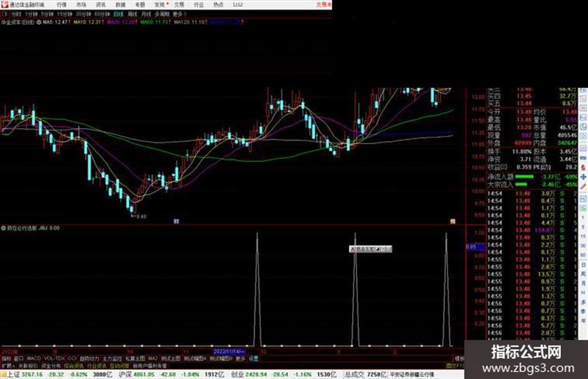Click the 窗口 button in the bottom bar
588x379 pixels.
(x=19, y=358)
